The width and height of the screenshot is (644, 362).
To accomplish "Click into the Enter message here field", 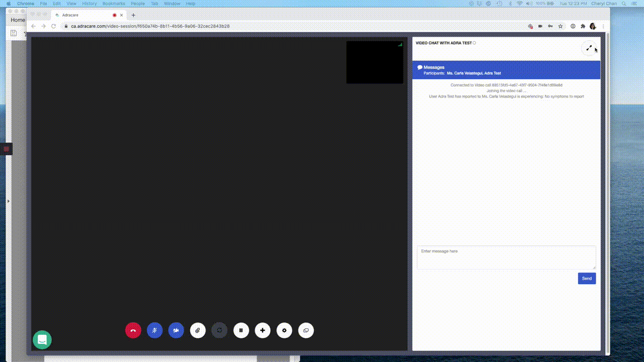I will (x=506, y=257).
